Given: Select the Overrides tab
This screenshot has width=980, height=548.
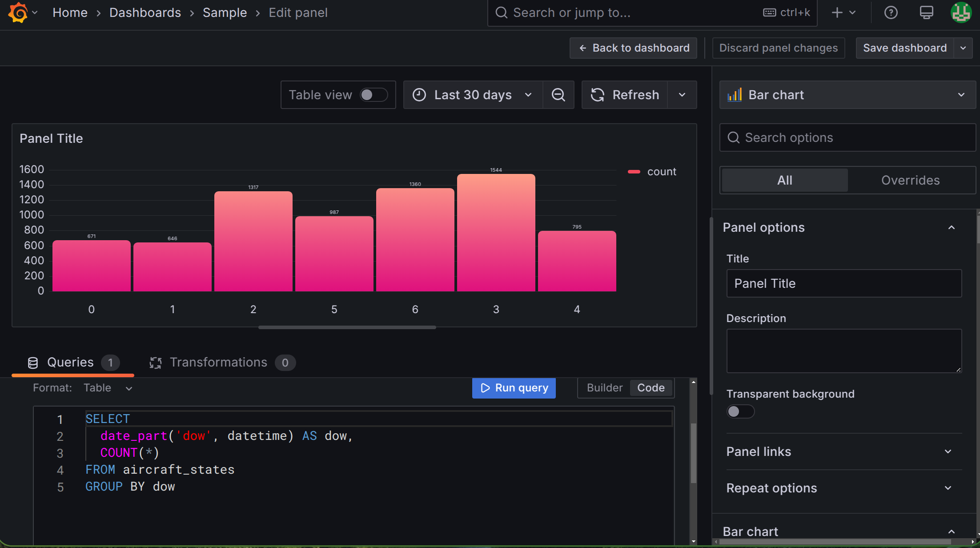Looking at the screenshot, I should click(x=910, y=180).
